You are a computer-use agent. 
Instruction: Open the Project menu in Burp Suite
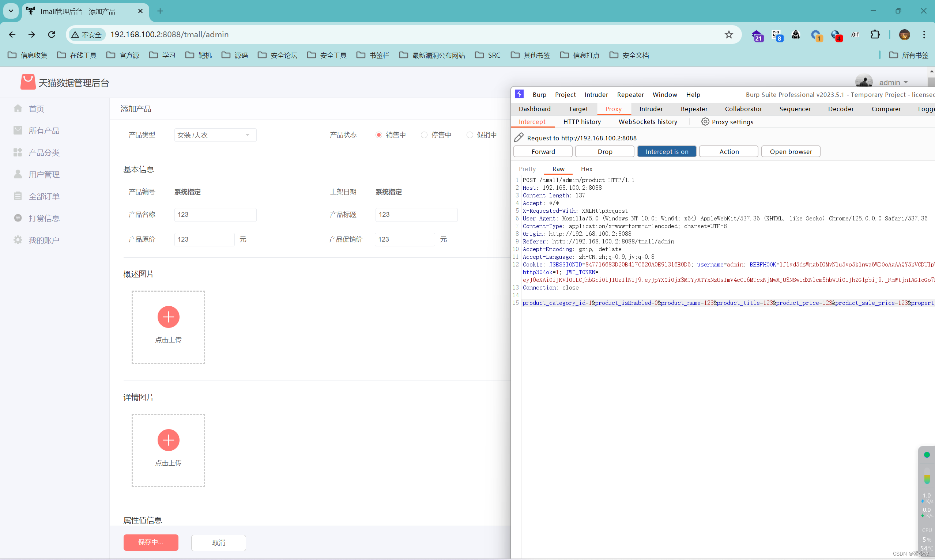coord(565,94)
